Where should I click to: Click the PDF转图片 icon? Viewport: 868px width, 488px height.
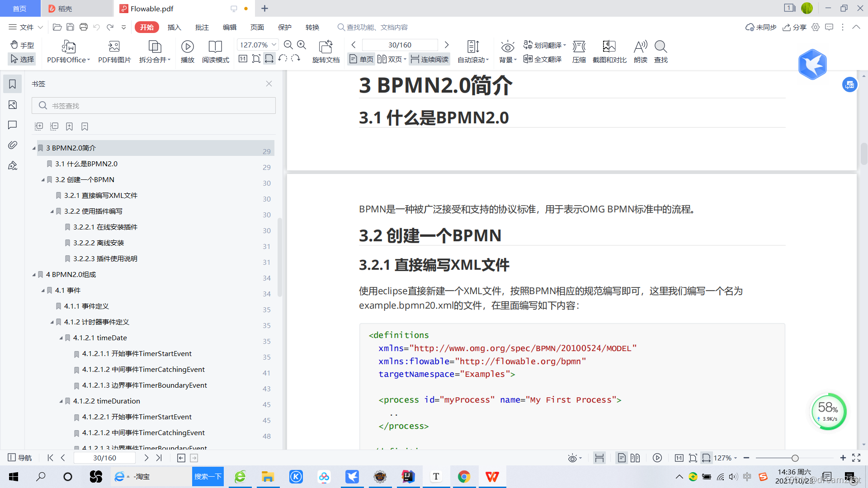point(114,47)
